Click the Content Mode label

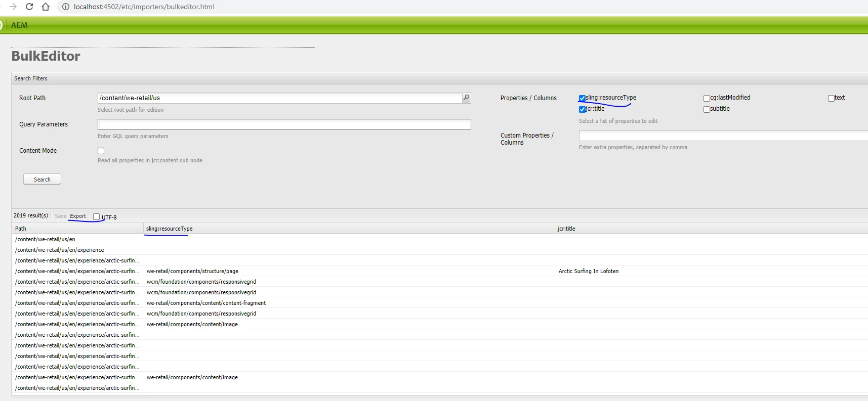pyautogui.click(x=38, y=151)
